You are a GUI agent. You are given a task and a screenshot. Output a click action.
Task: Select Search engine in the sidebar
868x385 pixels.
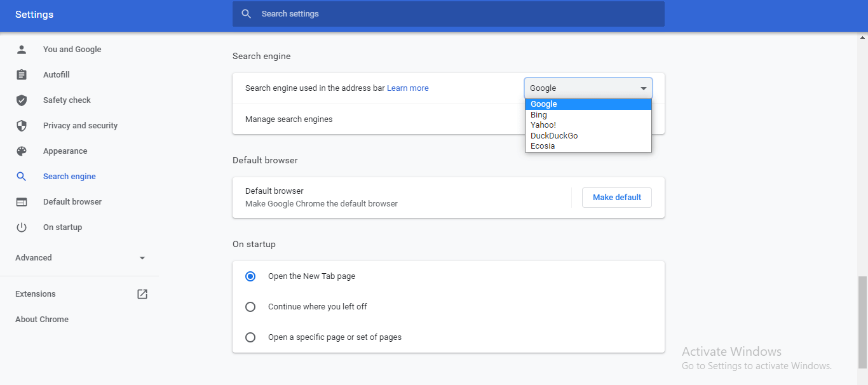click(69, 177)
